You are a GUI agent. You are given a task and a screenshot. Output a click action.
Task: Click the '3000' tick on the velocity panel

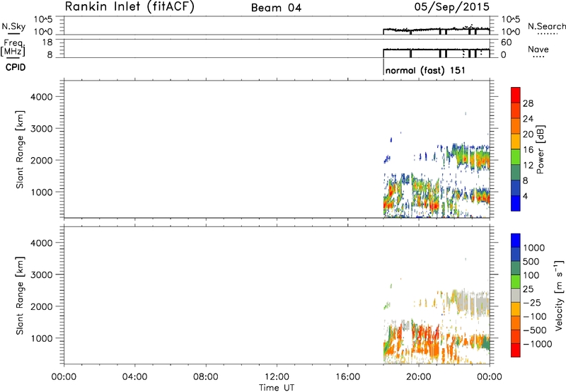tap(41, 275)
